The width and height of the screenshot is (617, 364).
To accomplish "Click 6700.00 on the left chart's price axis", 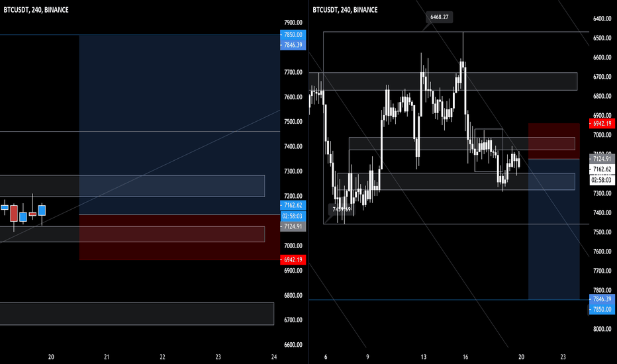I will tap(293, 320).
